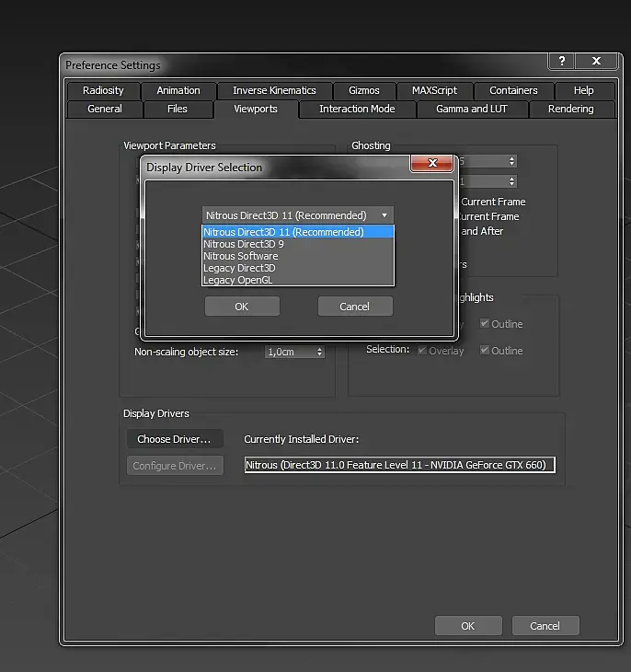Click the Viewports tab

click(256, 109)
